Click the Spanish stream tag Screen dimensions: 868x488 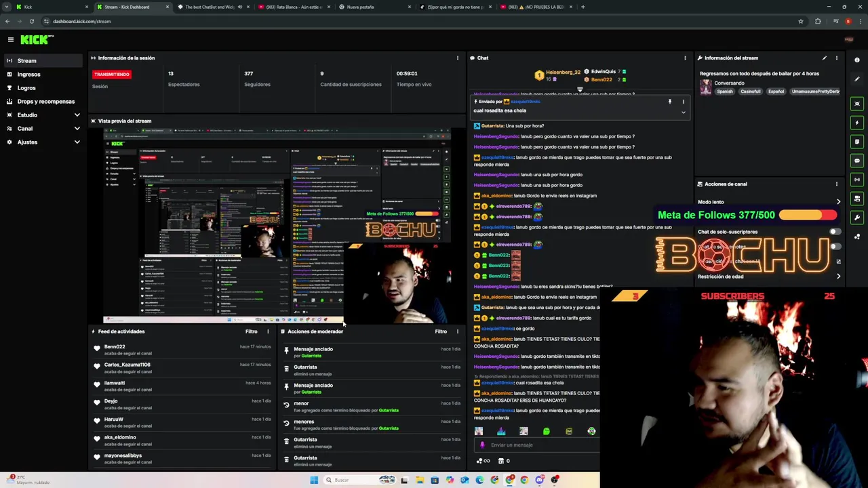click(724, 91)
